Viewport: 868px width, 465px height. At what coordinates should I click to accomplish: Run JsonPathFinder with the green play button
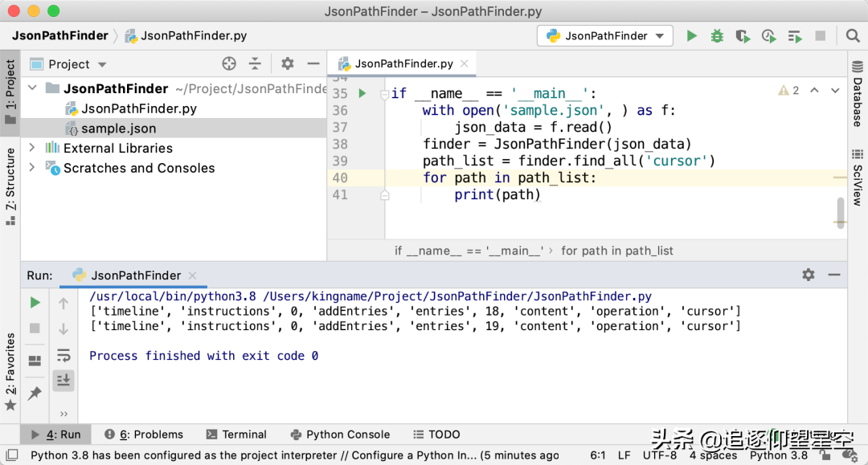691,36
